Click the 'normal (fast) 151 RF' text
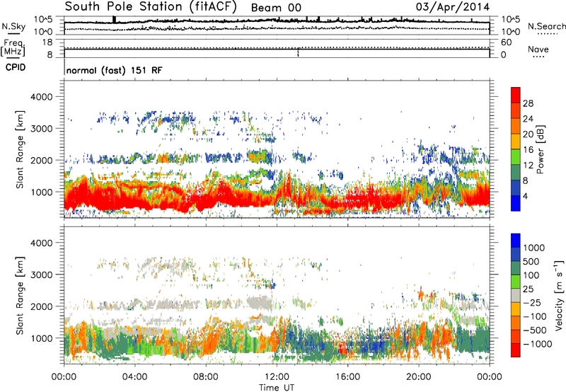Viewport: 566px width, 392px height. click(114, 70)
